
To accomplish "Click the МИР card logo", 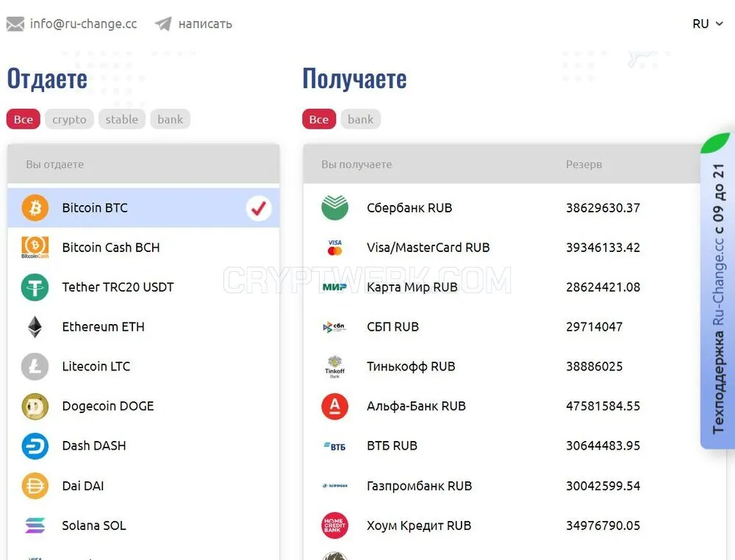I will [x=334, y=287].
